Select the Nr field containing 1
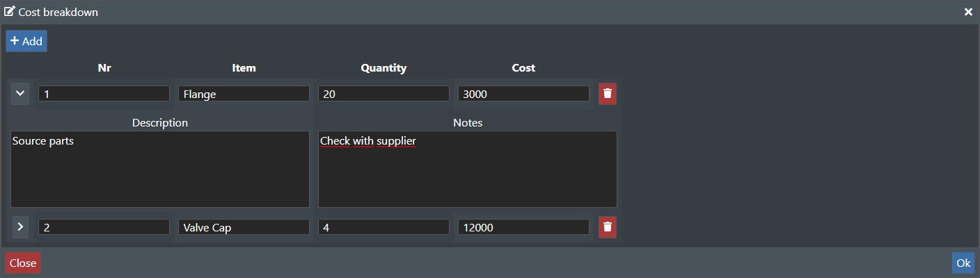The width and height of the screenshot is (980, 278). [104, 94]
